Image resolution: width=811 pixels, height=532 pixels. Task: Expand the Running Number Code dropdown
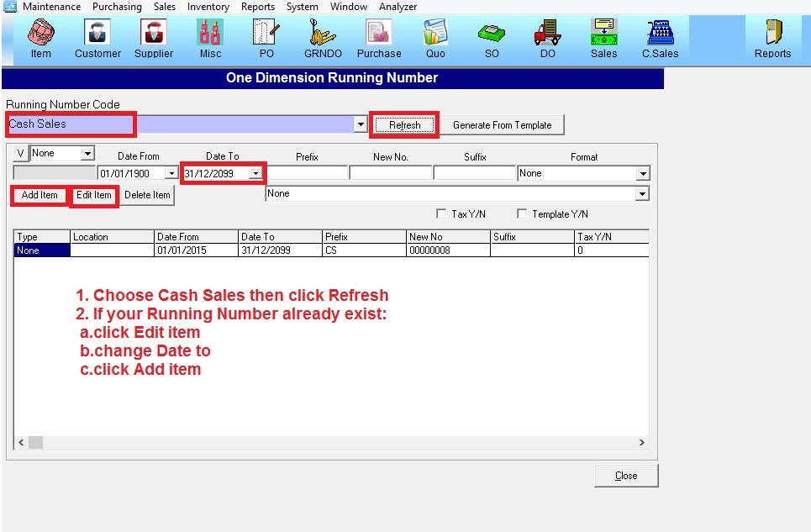pyautogui.click(x=361, y=125)
